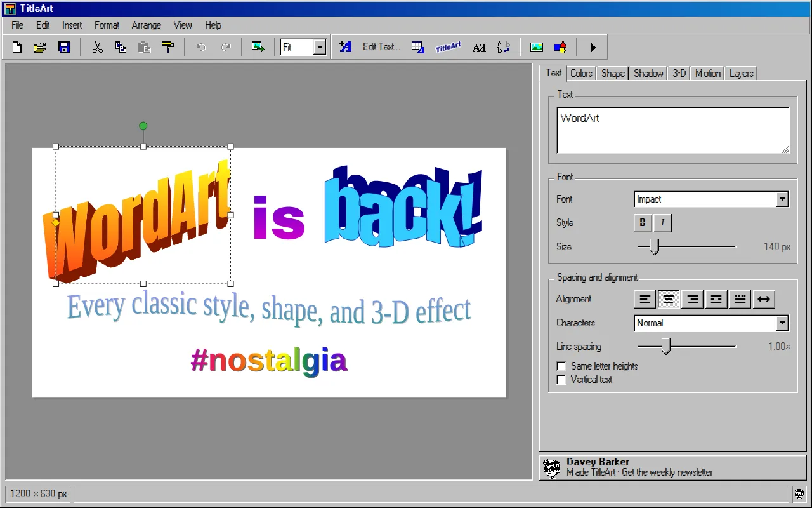
Task: Click the face icon in status bar corner
Action: [799, 493]
